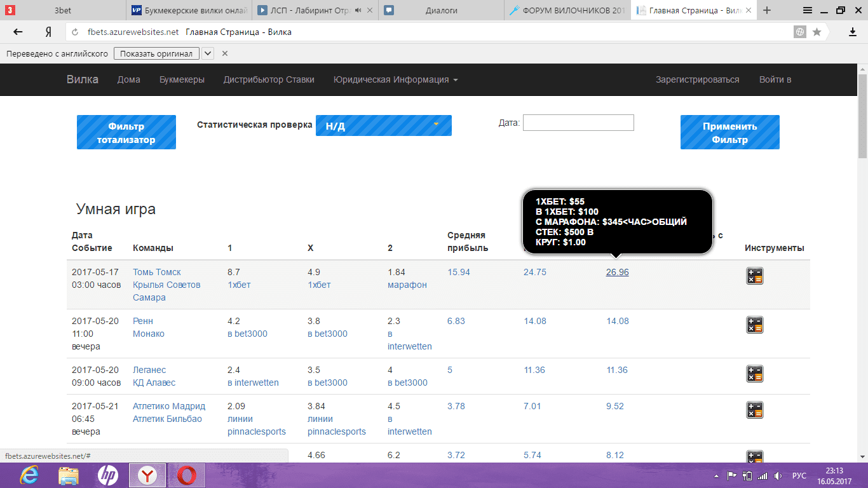Open calculator tool for Томь Томск row
868x488 pixels.
(x=754, y=276)
